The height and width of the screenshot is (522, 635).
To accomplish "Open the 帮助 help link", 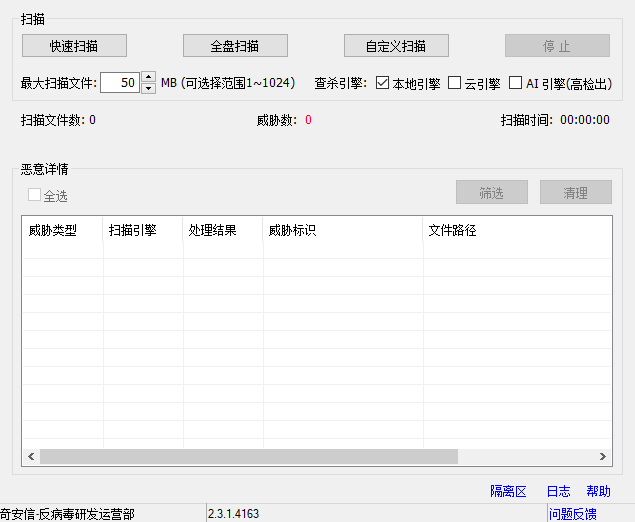I will tap(598, 491).
